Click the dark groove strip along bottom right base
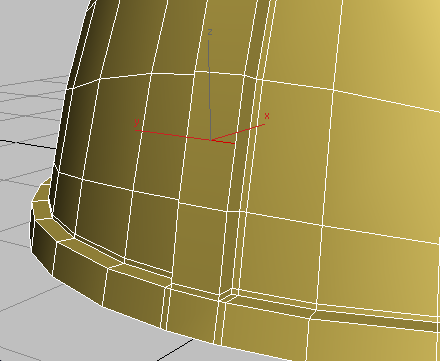This screenshot has height=361, width=440. pos(377,319)
